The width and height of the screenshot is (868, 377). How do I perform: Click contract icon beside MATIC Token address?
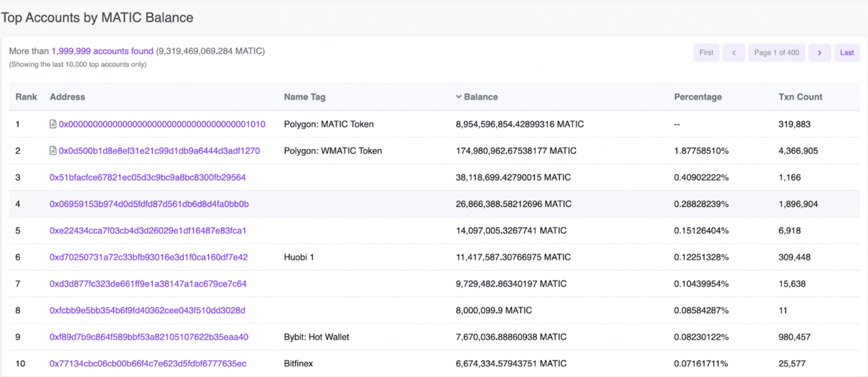(53, 124)
